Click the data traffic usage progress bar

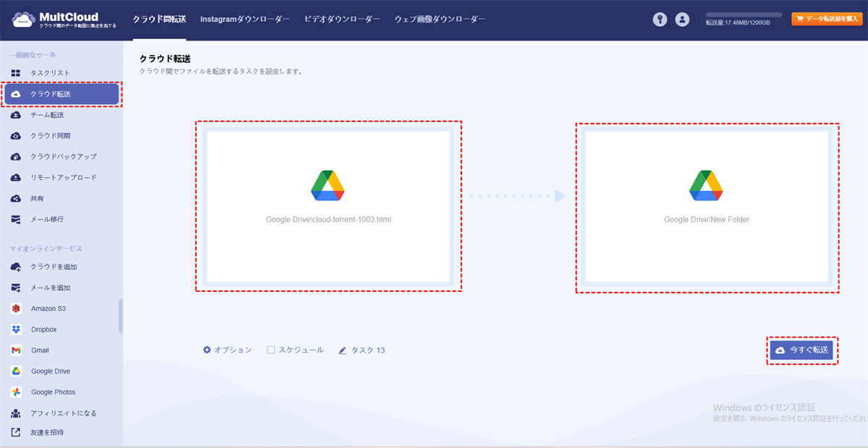[x=744, y=14]
